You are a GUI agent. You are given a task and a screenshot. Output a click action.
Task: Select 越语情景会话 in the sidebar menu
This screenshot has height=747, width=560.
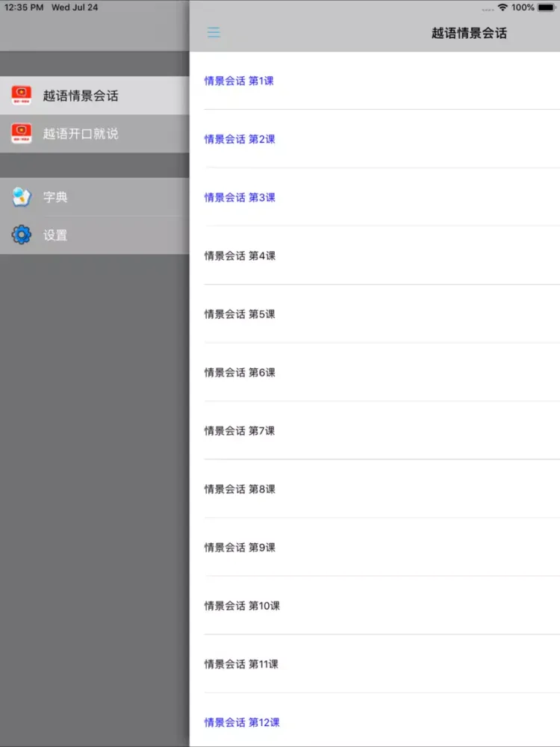coord(94,96)
